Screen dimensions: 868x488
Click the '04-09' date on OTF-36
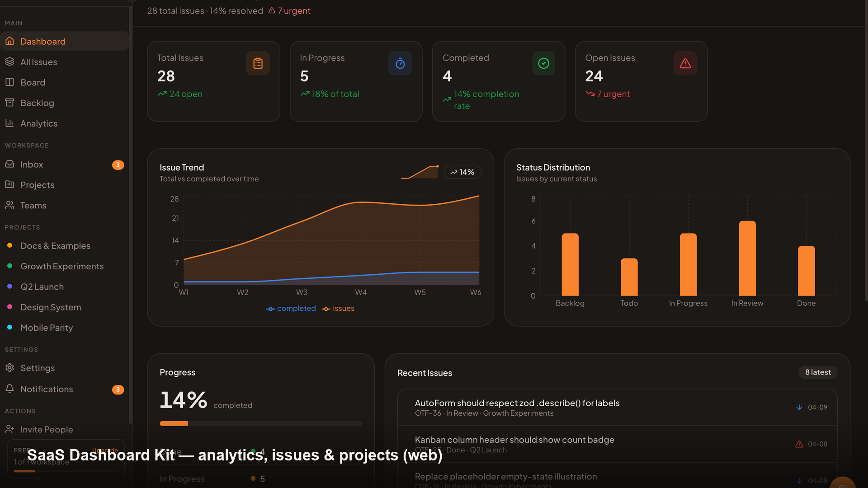[817, 407]
